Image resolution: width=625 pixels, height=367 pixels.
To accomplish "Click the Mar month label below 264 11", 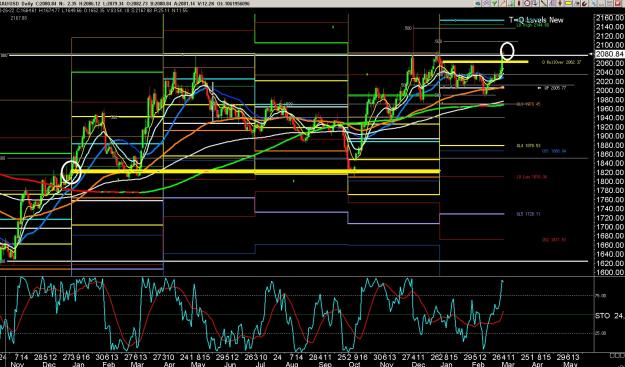I will (x=507, y=364).
